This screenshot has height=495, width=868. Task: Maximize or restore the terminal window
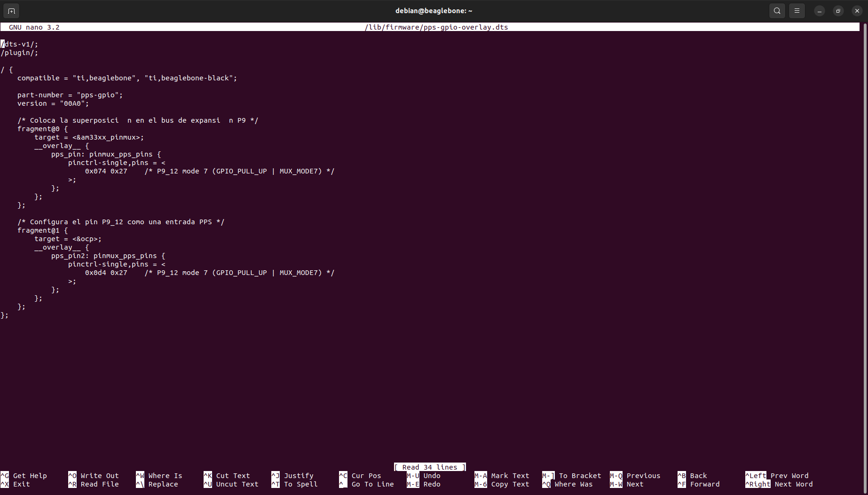838,11
